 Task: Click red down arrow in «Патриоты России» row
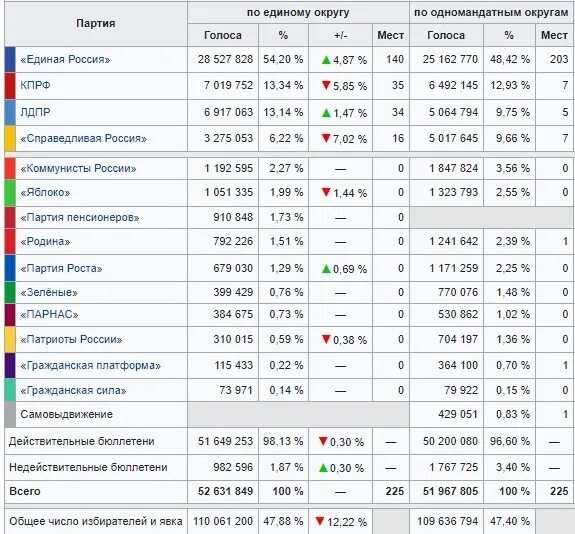tap(326, 339)
